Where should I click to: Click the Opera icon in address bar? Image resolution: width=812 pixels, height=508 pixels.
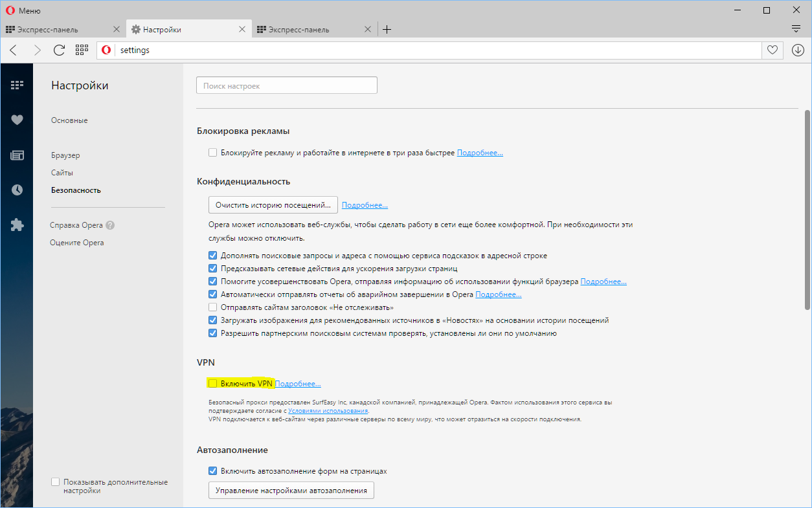coord(106,50)
